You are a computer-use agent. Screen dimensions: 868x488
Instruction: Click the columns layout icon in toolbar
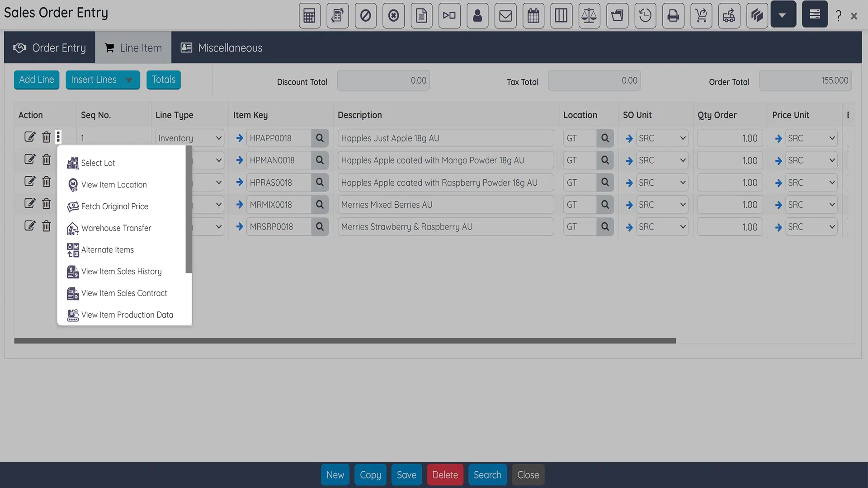[561, 16]
